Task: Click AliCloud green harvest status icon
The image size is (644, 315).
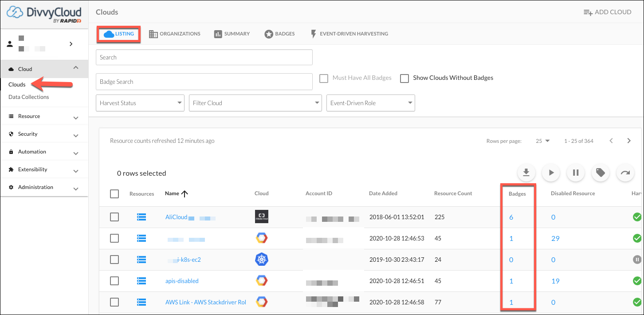Action: [x=637, y=217]
